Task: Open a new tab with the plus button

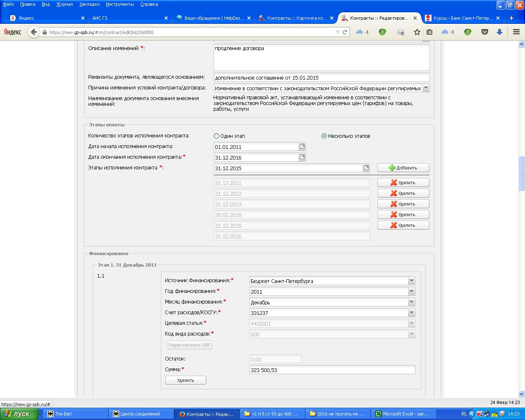Action: (511, 18)
